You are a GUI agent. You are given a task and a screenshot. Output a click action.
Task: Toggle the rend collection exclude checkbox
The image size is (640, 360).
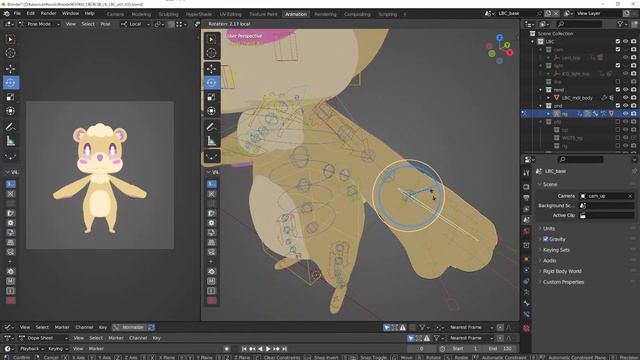618,89
